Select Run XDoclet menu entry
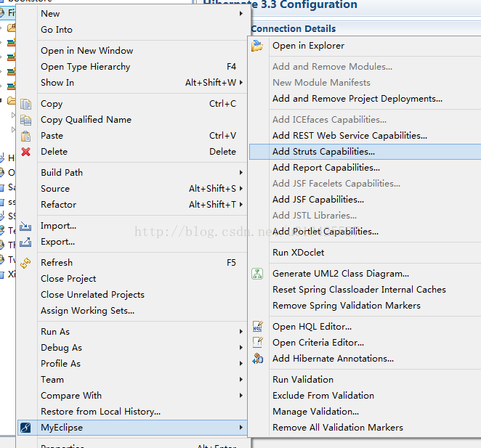 (x=298, y=253)
